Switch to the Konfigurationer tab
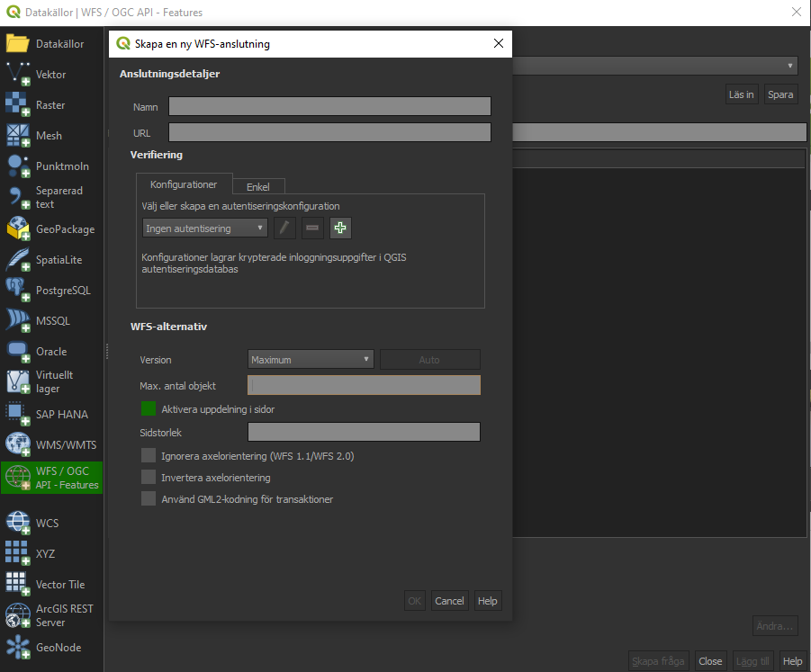 pyautogui.click(x=184, y=184)
